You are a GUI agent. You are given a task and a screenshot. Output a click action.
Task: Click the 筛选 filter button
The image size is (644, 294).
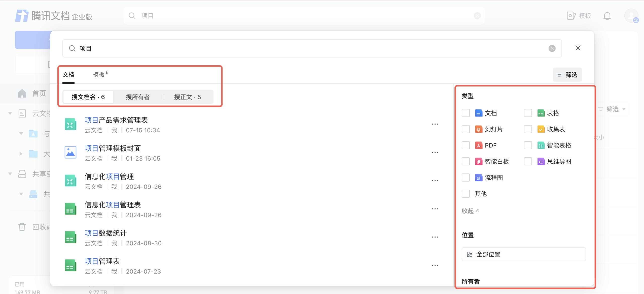click(x=567, y=75)
